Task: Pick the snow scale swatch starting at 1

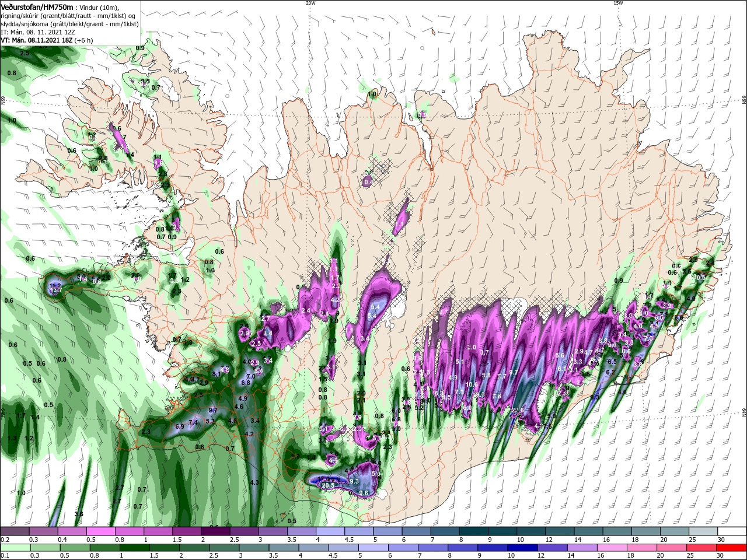Action: pyautogui.click(x=158, y=531)
